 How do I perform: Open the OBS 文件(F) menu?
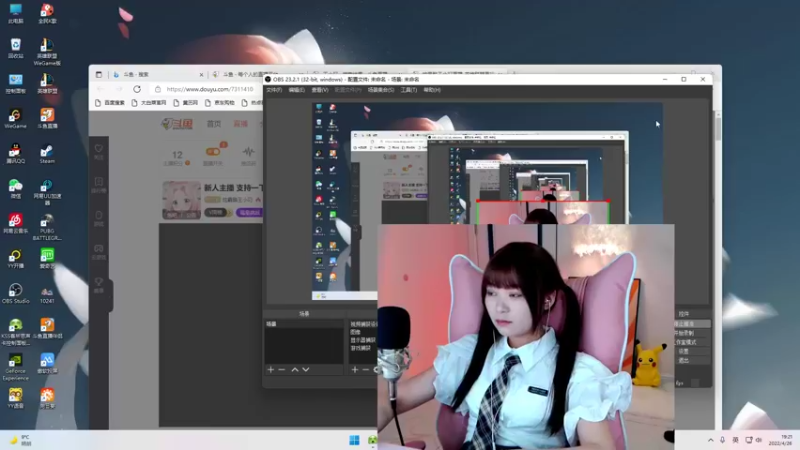tap(274, 90)
